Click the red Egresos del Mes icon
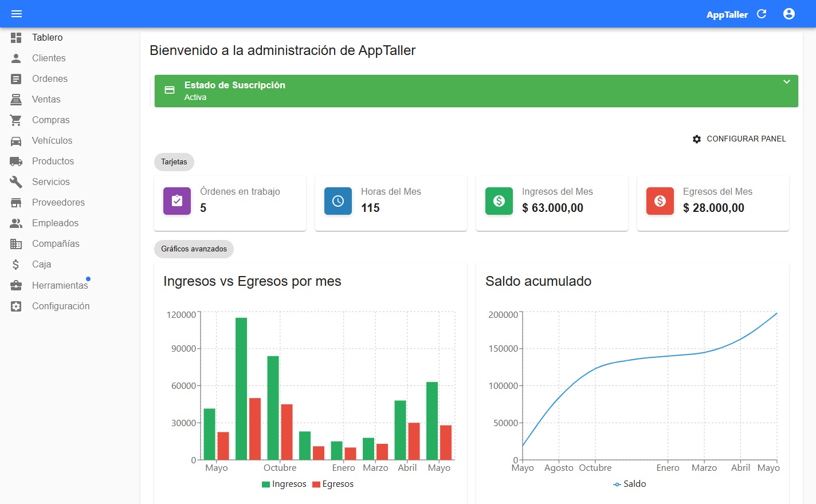816x504 pixels. point(660,201)
